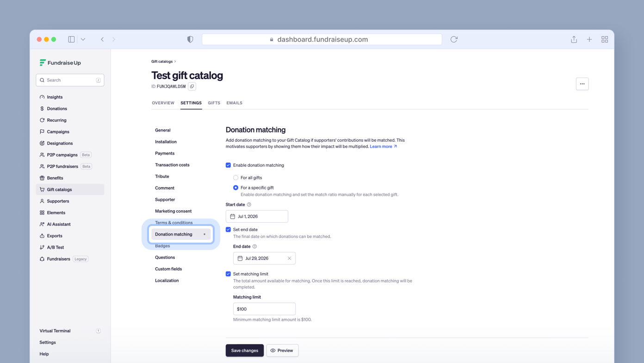Open Payments settings section

pyautogui.click(x=165, y=153)
